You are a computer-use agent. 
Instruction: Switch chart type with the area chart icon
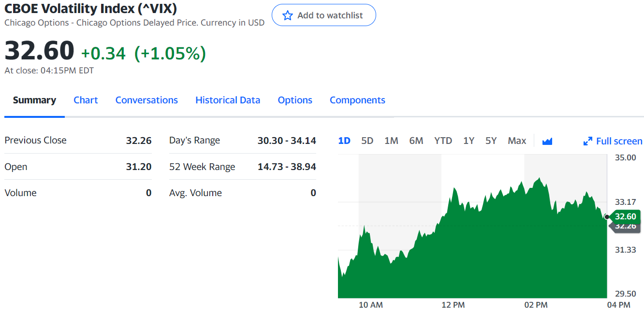[x=547, y=141]
